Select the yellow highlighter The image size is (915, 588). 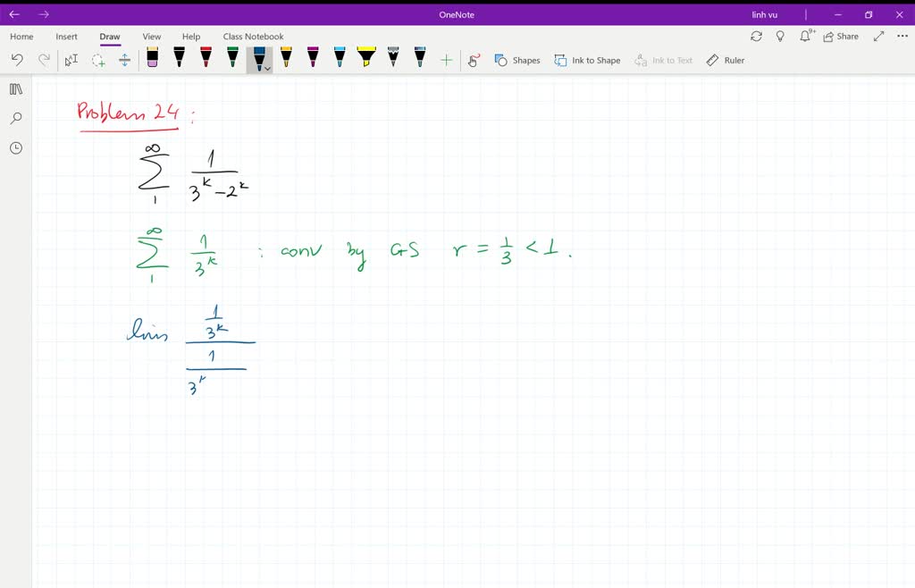tap(366, 58)
